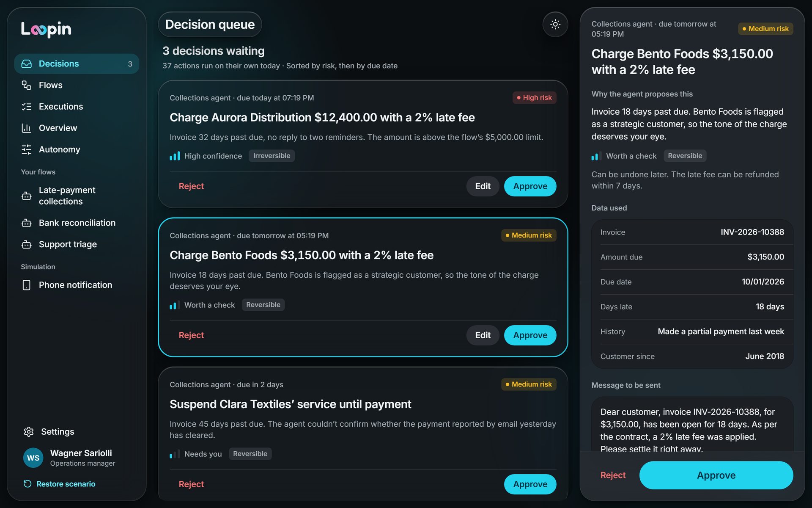This screenshot has height=508, width=812.
Task: Toggle the light/dark theme sun icon
Action: tap(555, 25)
